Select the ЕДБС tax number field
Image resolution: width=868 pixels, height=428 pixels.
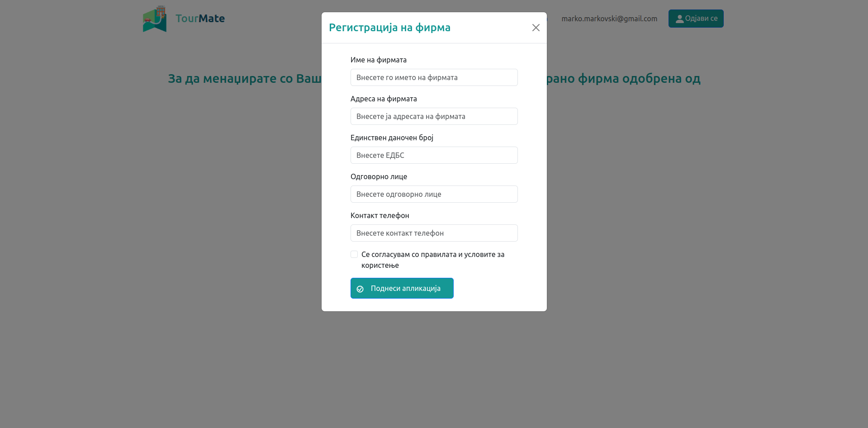pyautogui.click(x=434, y=155)
